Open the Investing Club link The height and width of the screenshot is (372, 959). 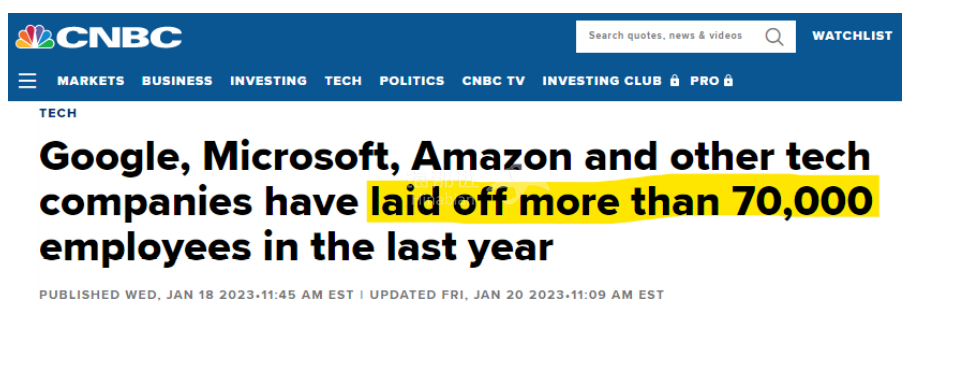602,81
